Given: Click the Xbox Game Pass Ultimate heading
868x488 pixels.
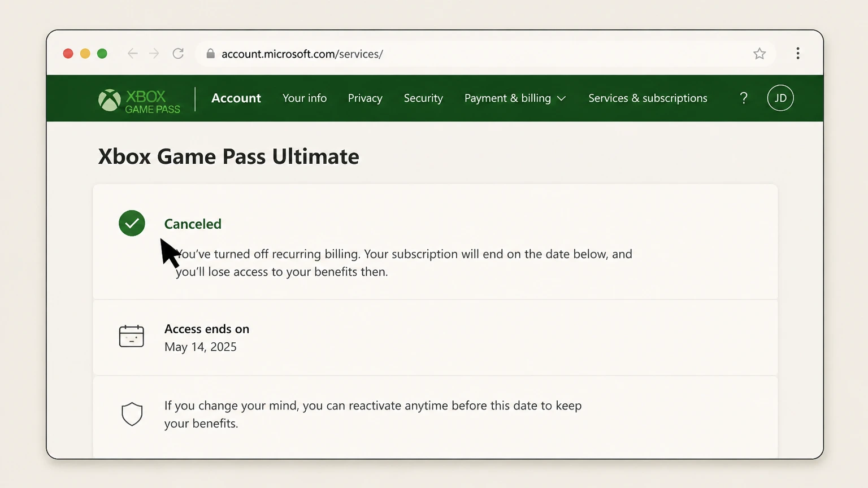Looking at the screenshot, I should point(229,156).
